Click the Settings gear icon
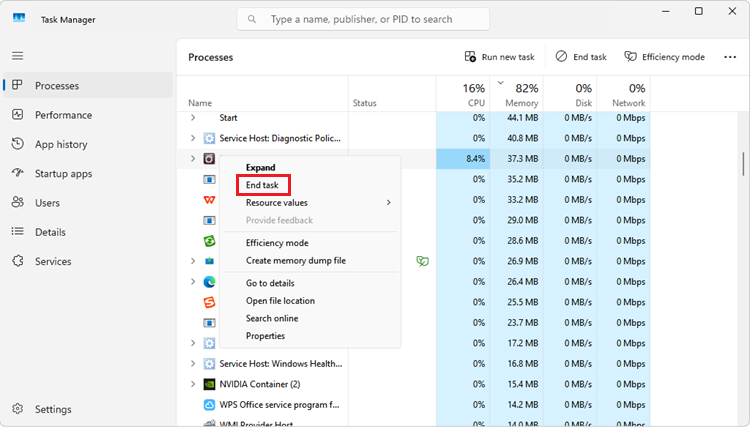 click(18, 409)
